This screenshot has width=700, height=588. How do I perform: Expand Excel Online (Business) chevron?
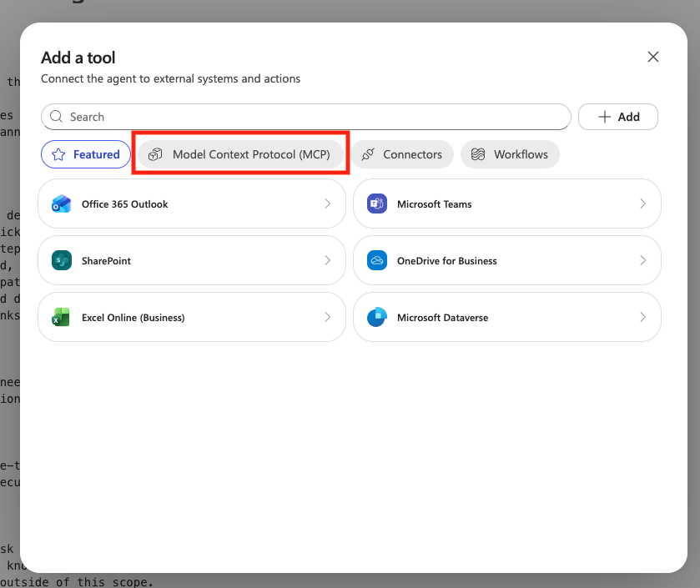pyautogui.click(x=328, y=317)
